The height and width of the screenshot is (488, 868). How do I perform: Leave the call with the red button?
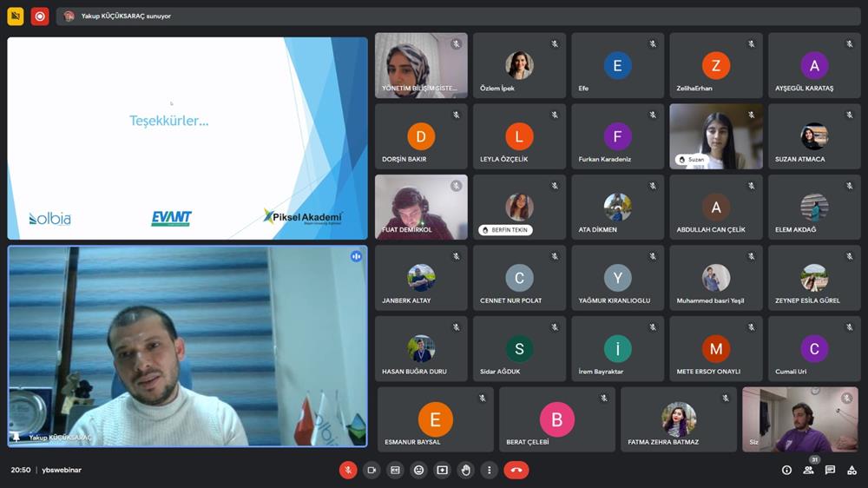coord(516,470)
